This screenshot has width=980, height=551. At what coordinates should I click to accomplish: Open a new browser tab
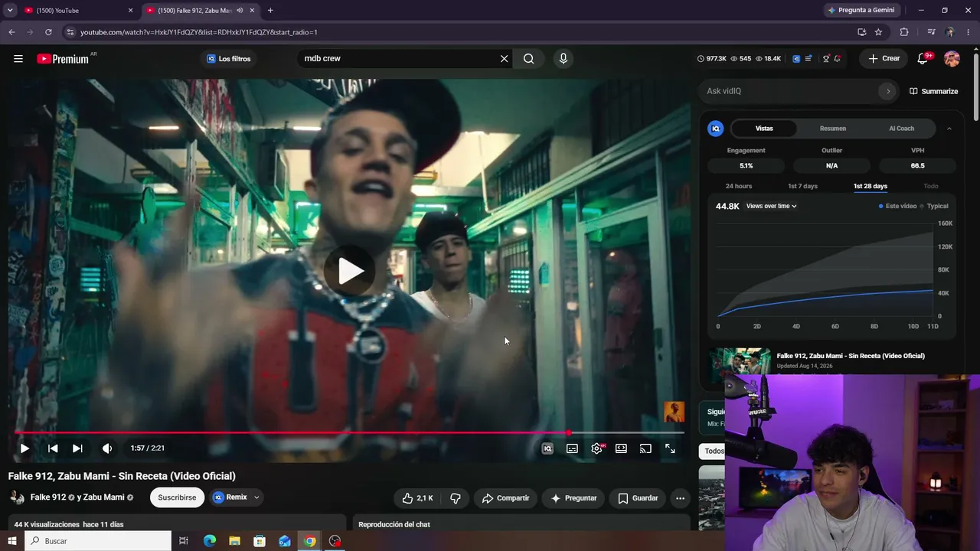click(x=270, y=10)
